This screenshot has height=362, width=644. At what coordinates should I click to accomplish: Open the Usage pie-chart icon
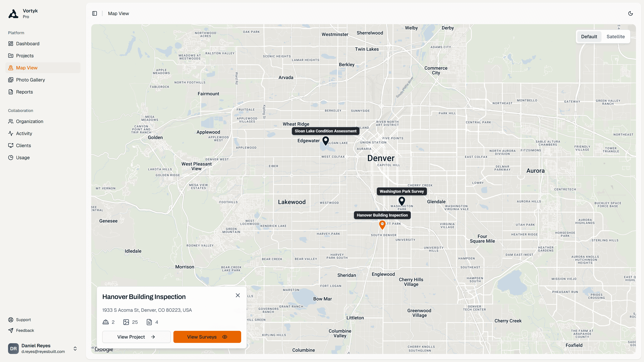11,158
